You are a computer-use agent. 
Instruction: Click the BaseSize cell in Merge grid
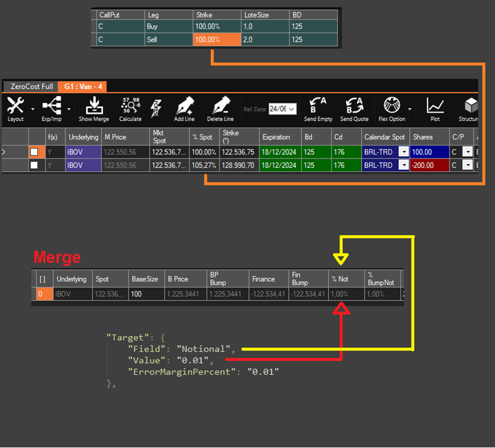[x=144, y=294]
